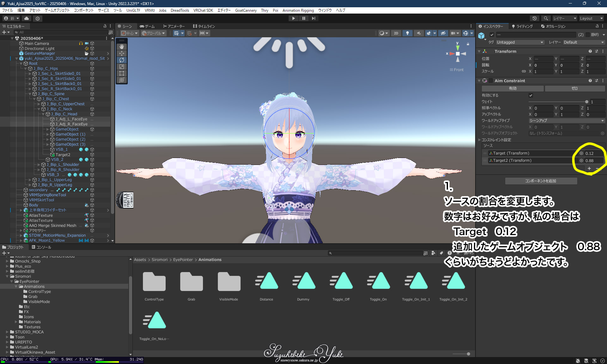Select the Rect tool in Scene toolbar
The width and height of the screenshot is (607, 364).
122,73
